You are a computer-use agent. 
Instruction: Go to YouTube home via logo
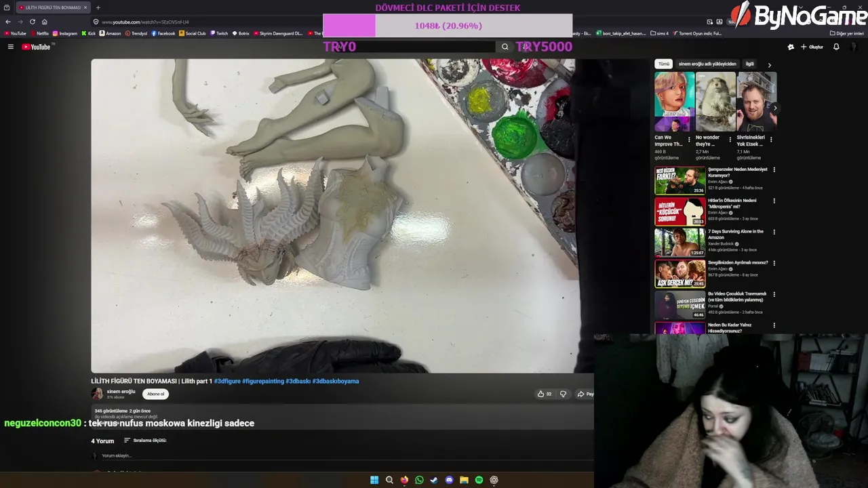(36, 47)
